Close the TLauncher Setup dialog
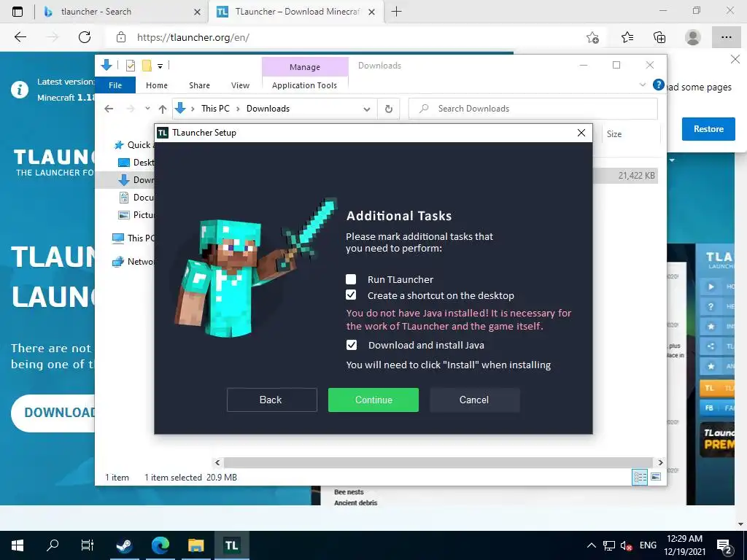 (581, 133)
